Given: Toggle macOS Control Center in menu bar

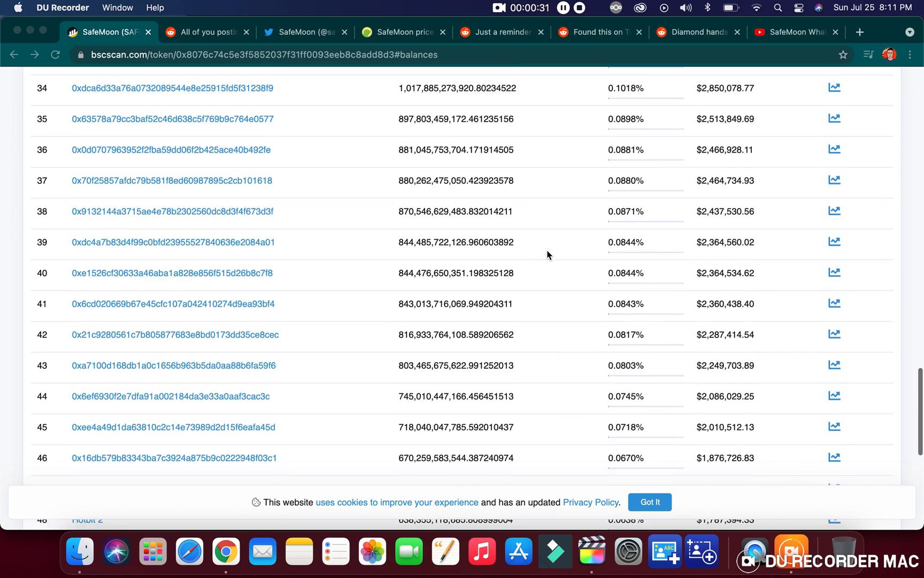Looking at the screenshot, I should coord(798,7).
